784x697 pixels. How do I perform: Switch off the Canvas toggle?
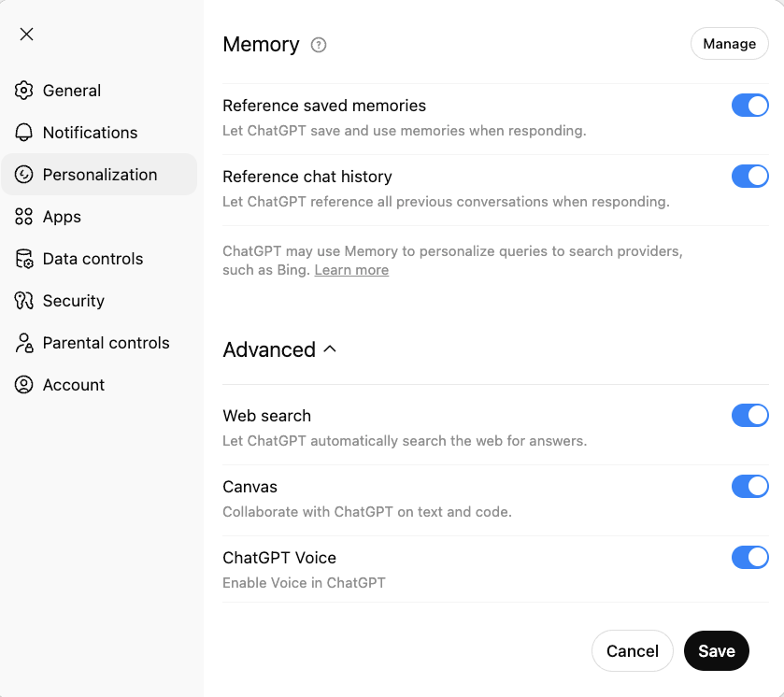pos(749,487)
